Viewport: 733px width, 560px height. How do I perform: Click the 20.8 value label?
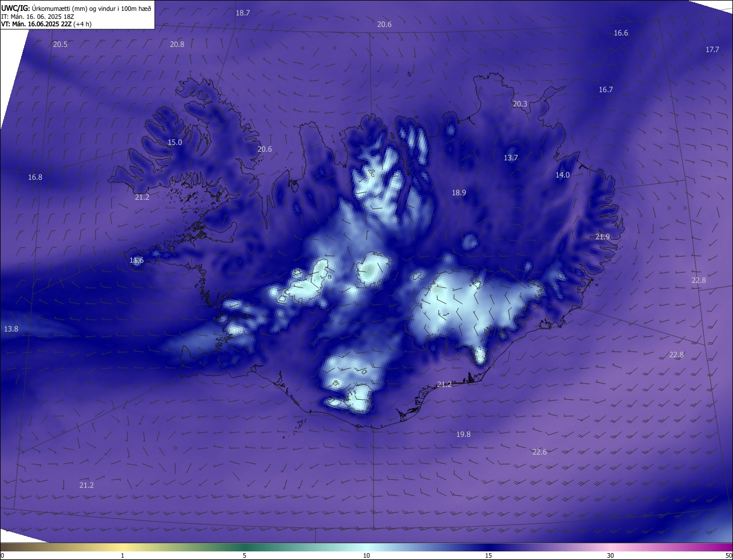(x=177, y=45)
